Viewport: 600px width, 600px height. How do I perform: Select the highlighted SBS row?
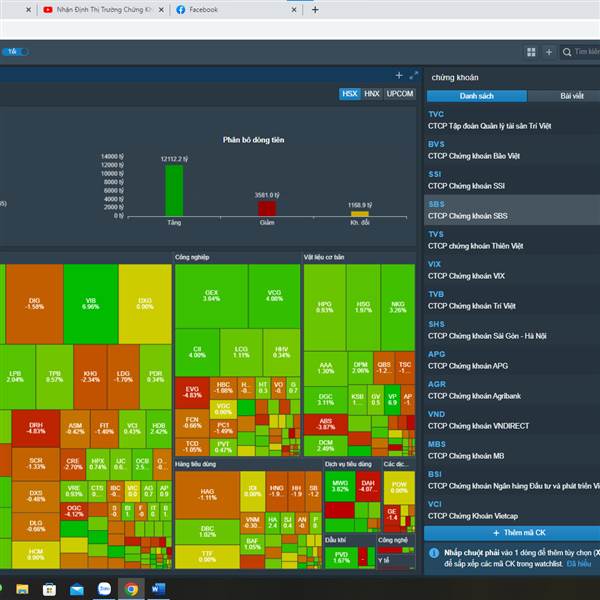(x=512, y=210)
